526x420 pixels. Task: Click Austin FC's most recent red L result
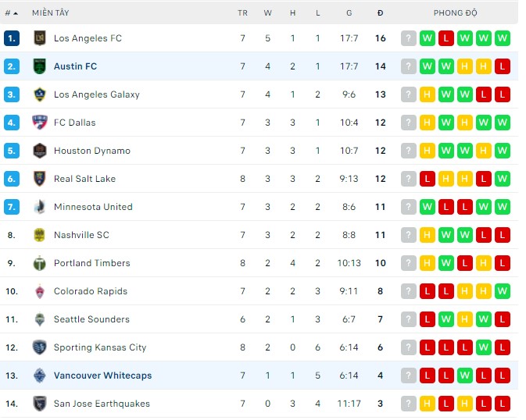click(503, 66)
